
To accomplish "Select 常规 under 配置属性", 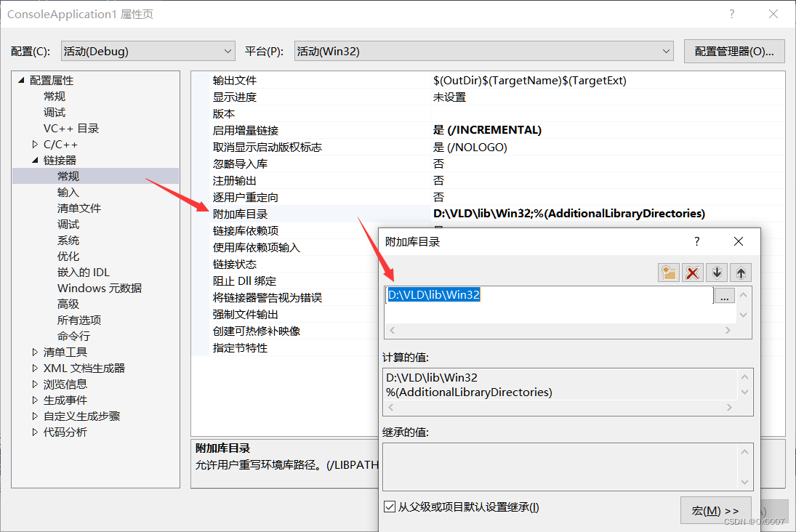I will coord(55,97).
